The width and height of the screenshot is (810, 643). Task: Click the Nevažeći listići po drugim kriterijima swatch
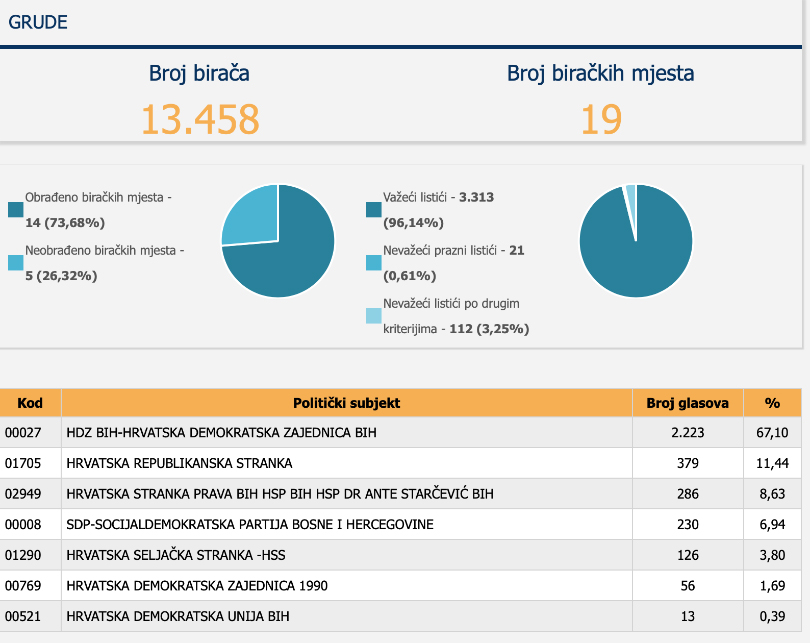pos(373,316)
